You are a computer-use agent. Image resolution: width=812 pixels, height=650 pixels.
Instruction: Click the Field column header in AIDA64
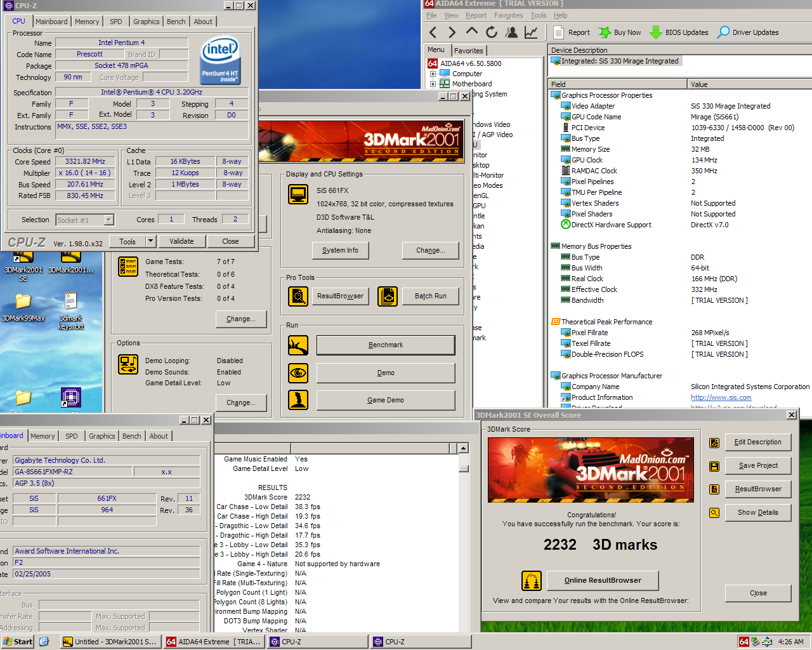pyautogui.click(x=618, y=84)
